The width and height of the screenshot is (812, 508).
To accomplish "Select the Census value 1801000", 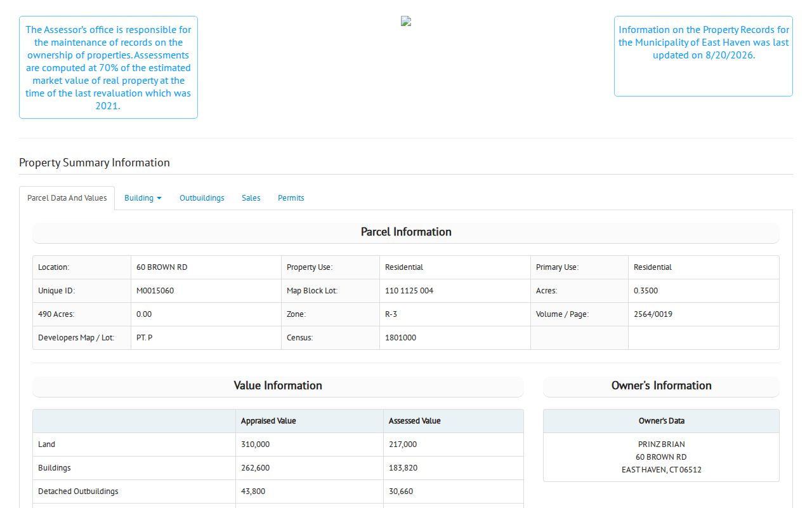I will click(401, 338).
